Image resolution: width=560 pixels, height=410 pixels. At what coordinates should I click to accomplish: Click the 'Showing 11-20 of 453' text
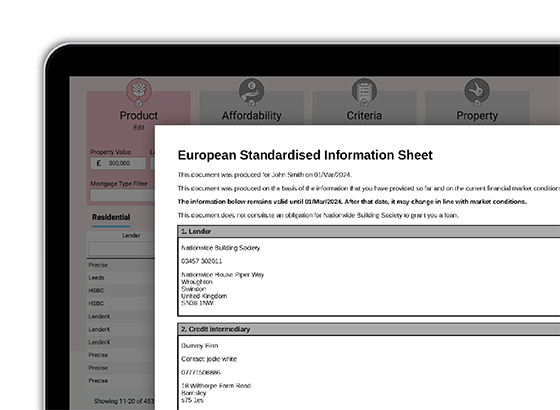pyautogui.click(x=124, y=401)
